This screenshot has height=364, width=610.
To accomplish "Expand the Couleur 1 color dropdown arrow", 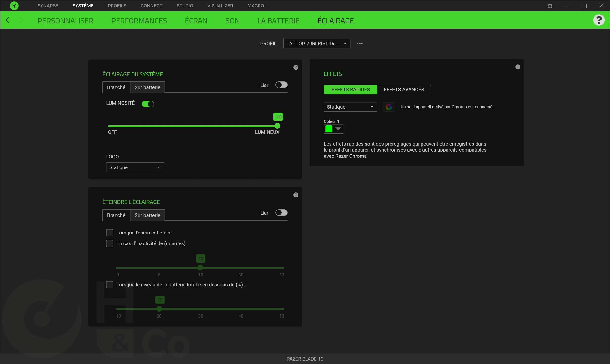I will 338,129.
